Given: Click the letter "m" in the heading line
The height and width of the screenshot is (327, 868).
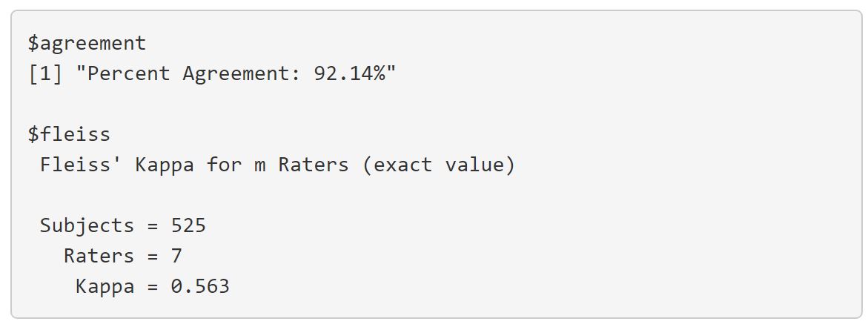Looking at the screenshot, I should point(259,165).
